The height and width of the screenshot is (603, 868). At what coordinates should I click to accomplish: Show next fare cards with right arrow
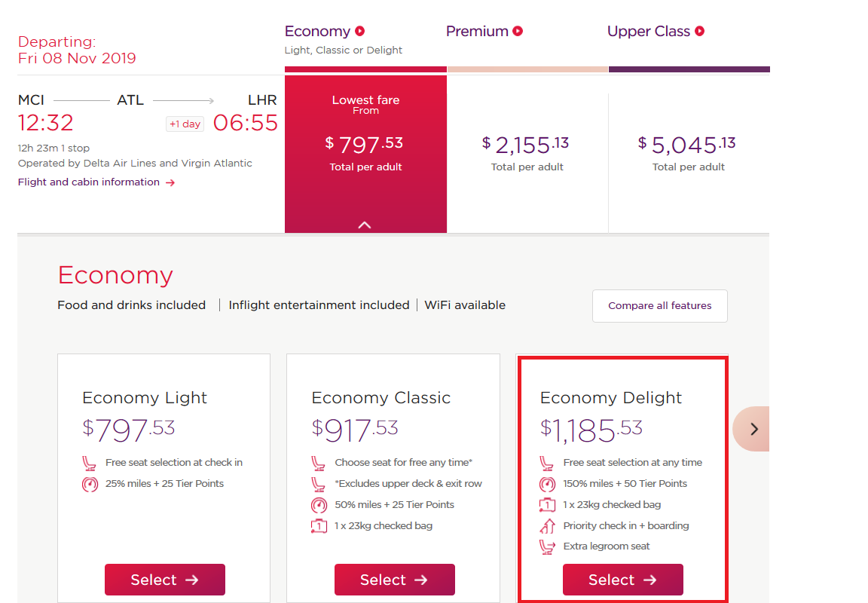point(752,429)
